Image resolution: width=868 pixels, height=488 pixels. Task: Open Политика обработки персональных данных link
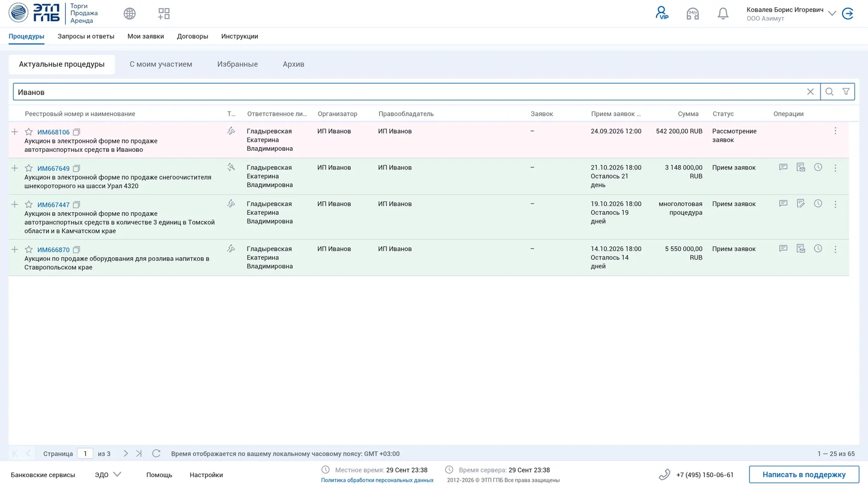(x=377, y=480)
